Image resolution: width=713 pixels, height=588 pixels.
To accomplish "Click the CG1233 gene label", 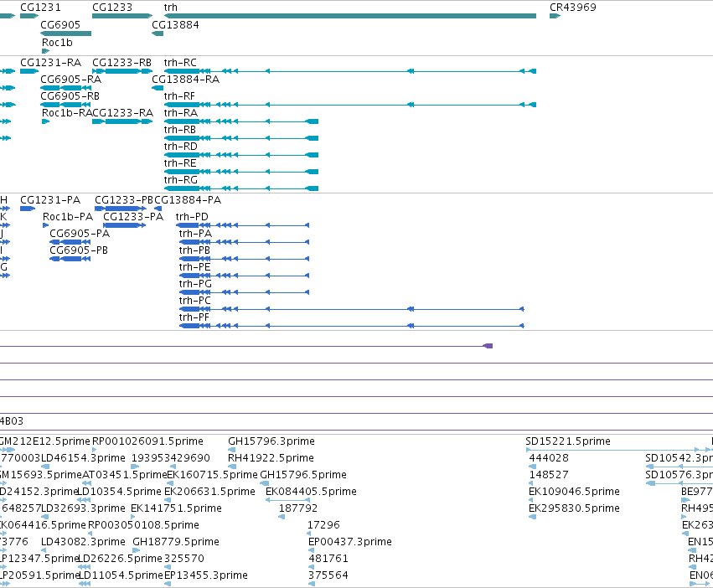I will tap(112, 8).
